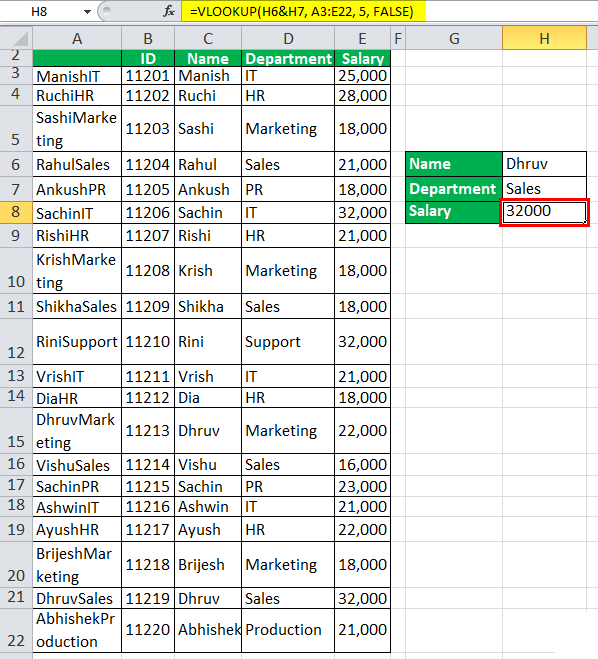Click the Department cell Production
Image resolution: width=598 pixels, height=659 pixels.
tap(288, 630)
